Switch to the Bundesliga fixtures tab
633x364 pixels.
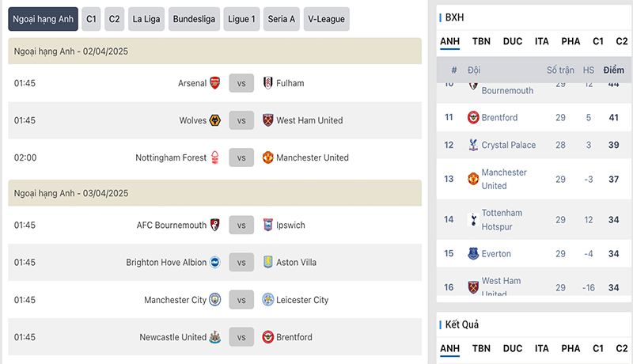(x=194, y=19)
